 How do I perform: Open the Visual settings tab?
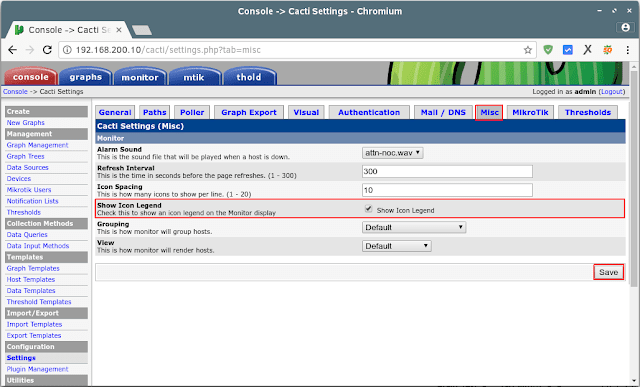pos(306,112)
